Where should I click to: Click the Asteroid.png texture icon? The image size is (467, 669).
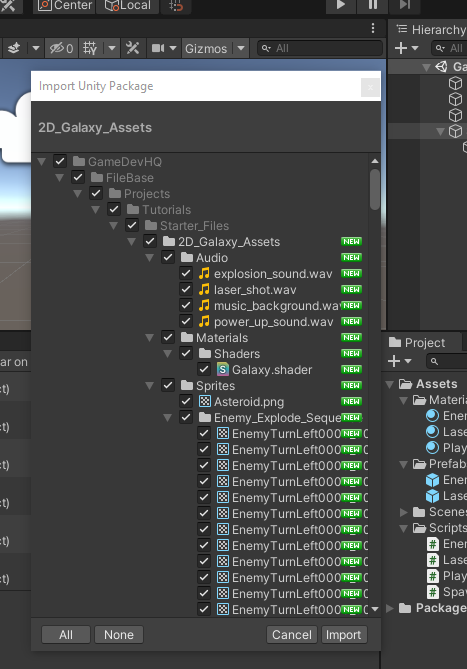coord(205,401)
